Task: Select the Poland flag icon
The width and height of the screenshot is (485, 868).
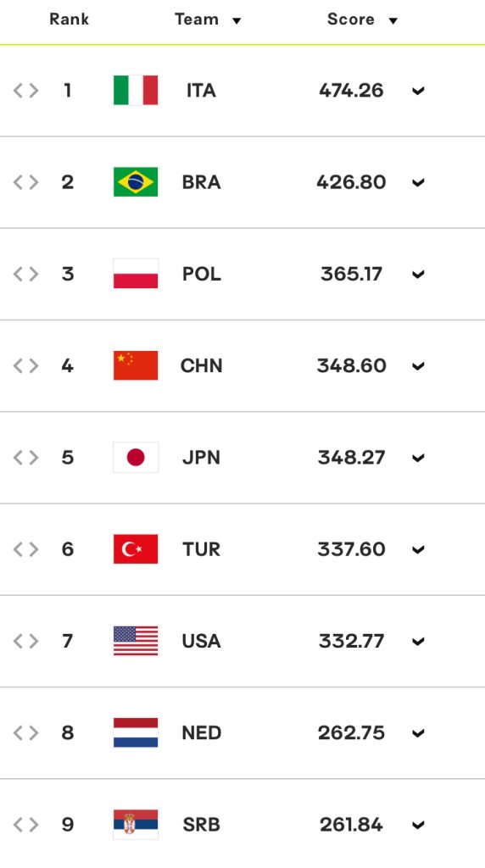Action: tap(136, 274)
